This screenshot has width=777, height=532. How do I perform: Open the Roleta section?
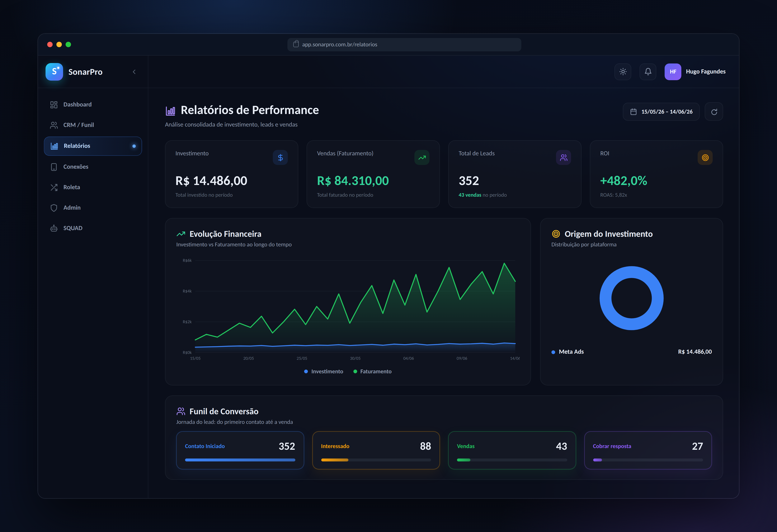93,187
